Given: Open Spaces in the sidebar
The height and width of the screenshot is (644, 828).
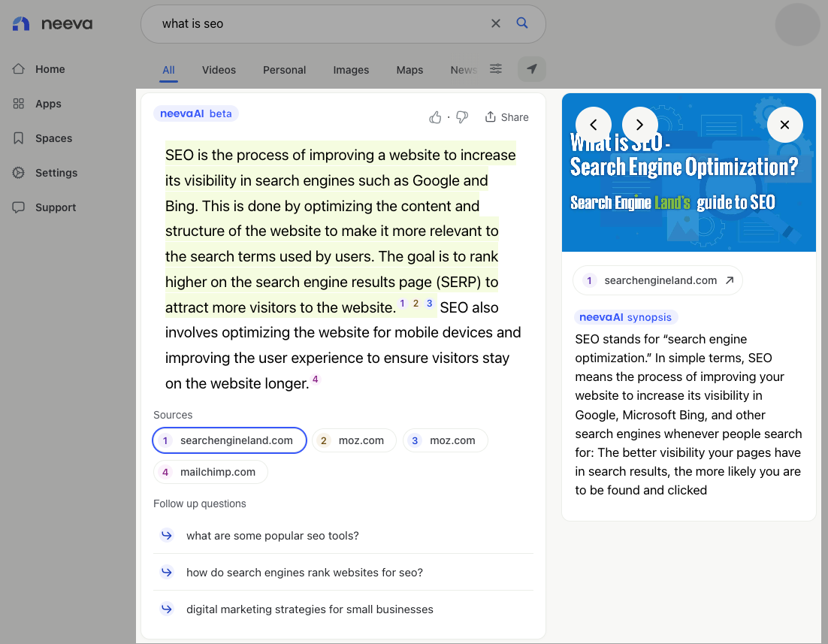Looking at the screenshot, I should [42, 138].
